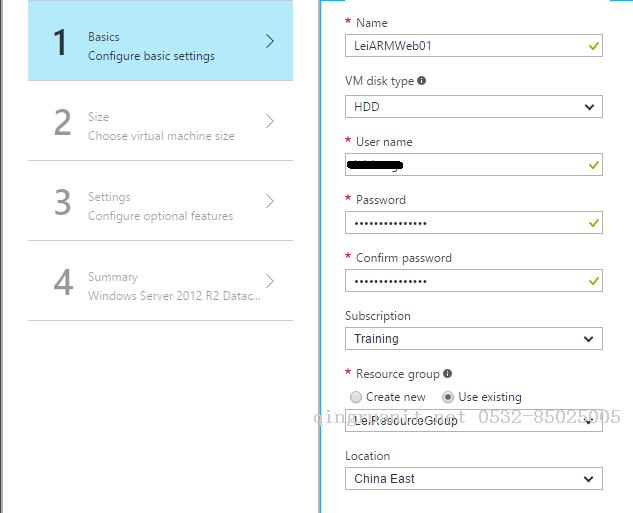The width and height of the screenshot is (633, 513).
Task: Click the VM disk type info icon
Action: point(421,81)
